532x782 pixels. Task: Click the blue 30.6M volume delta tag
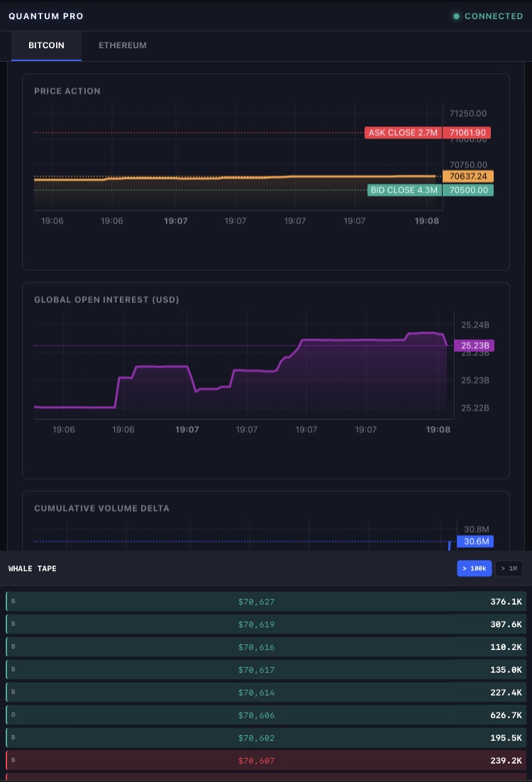(474, 541)
